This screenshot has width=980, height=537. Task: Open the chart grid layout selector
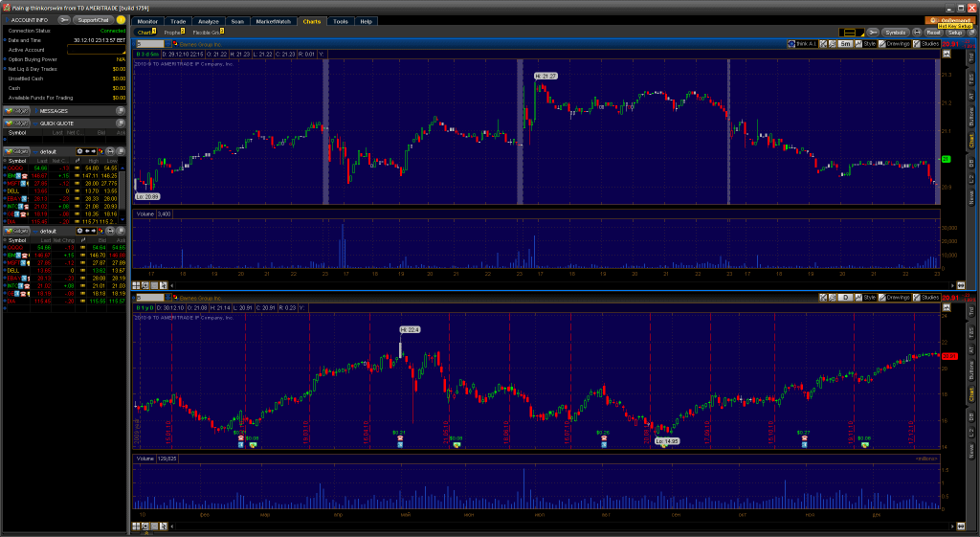[x=848, y=33]
